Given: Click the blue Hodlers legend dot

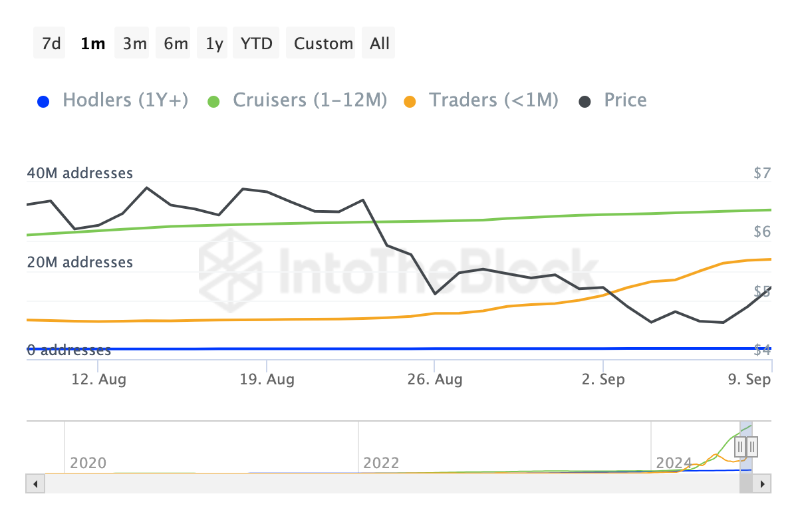Looking at the screenshot, I should click(43, 102).
